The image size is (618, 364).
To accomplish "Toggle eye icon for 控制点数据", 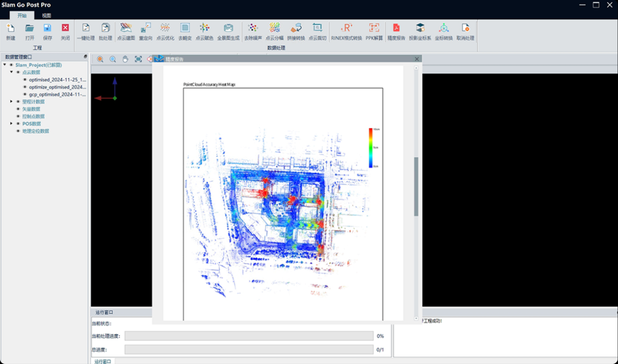I will 18,117.
